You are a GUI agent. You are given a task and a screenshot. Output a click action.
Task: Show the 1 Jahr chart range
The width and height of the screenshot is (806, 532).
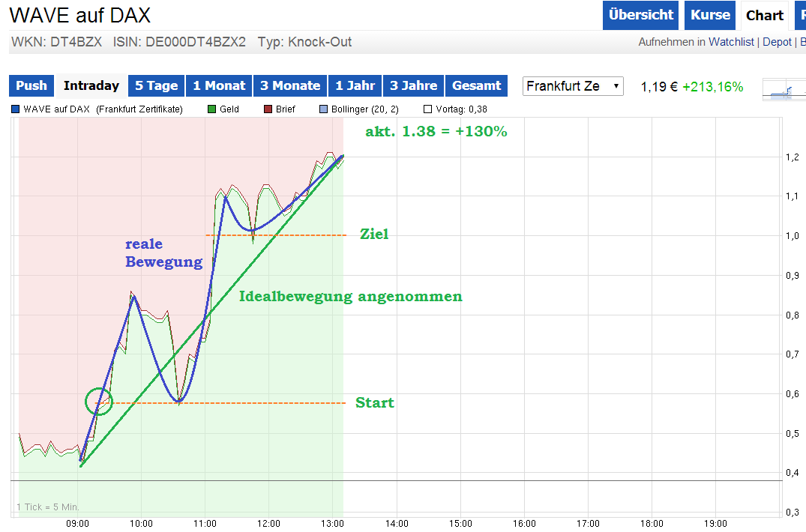(x=355, y=85)
